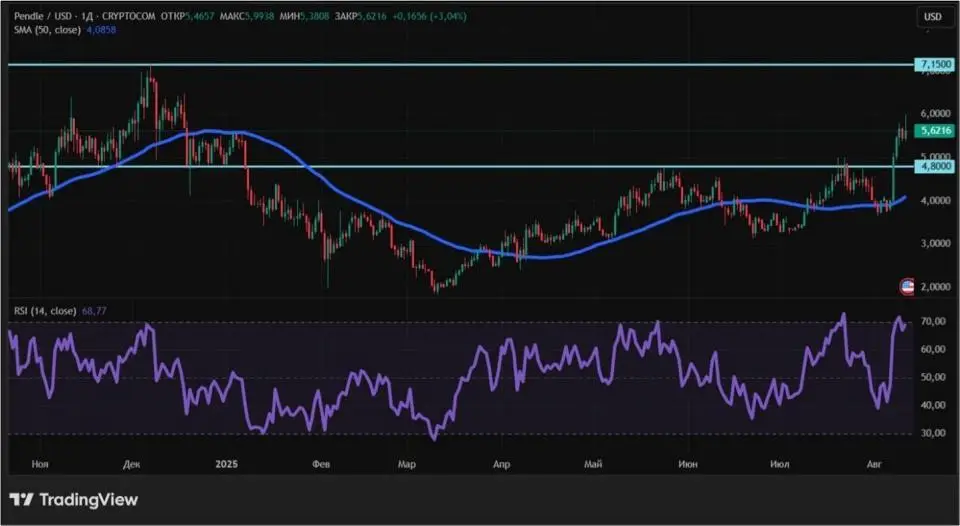
Task: Click the Мар label on time axis
Action: click(x=407, y=464)
